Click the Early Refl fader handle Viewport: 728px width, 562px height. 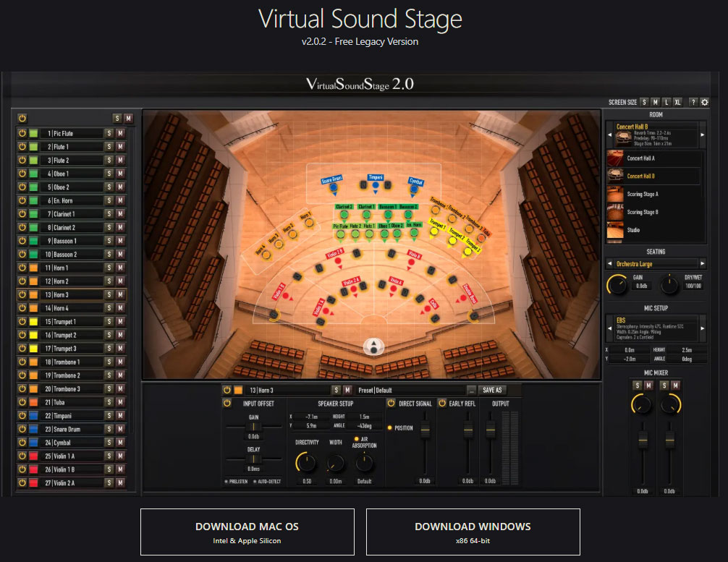468,431
